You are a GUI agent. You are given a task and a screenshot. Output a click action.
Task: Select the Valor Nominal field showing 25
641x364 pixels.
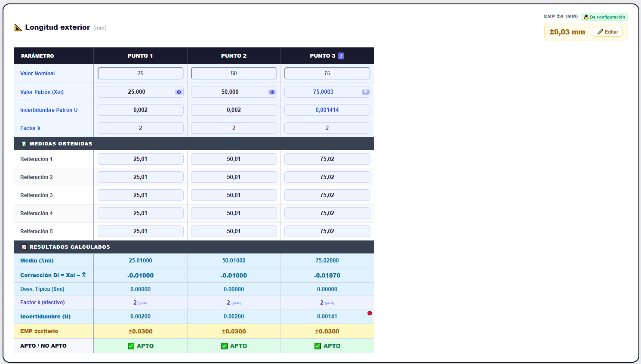pyautogui.click(x=141, y=74)
